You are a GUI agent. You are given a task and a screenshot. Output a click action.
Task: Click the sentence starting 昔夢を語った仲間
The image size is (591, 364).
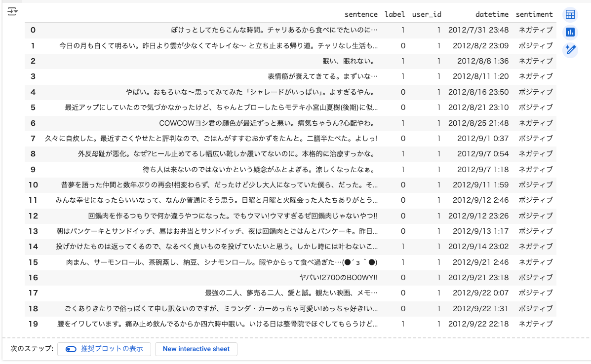(x=219, y=185)
